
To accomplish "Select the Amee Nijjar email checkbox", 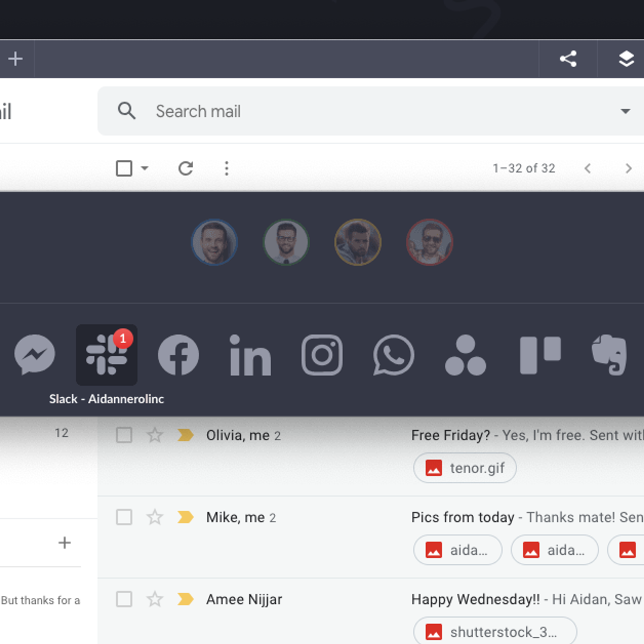I will (124, 599).
